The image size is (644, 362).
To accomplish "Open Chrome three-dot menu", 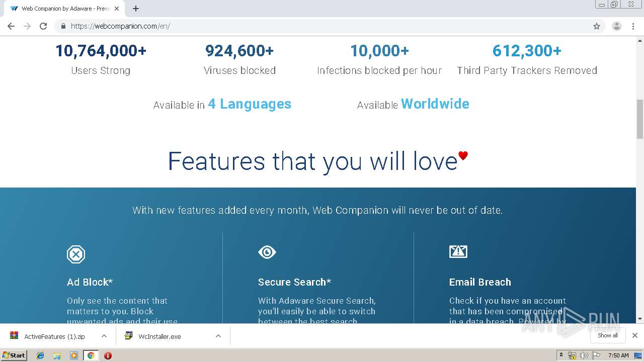I will coord(633,26).
